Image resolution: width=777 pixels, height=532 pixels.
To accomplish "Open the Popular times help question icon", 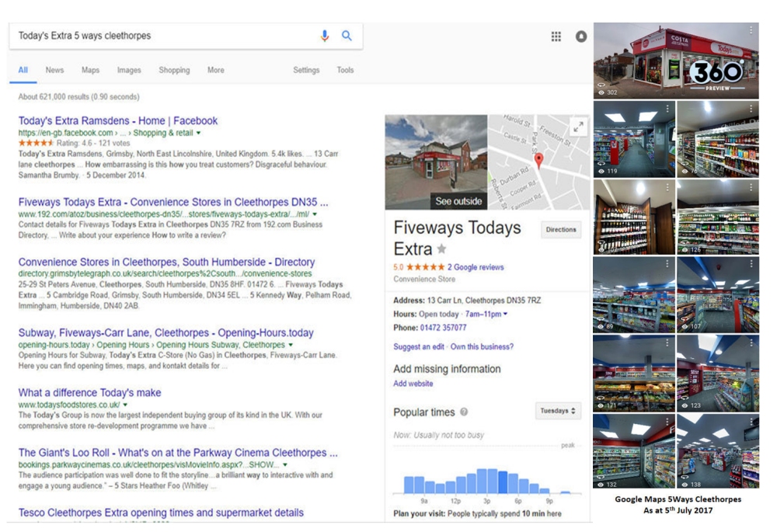I will 464,412.
